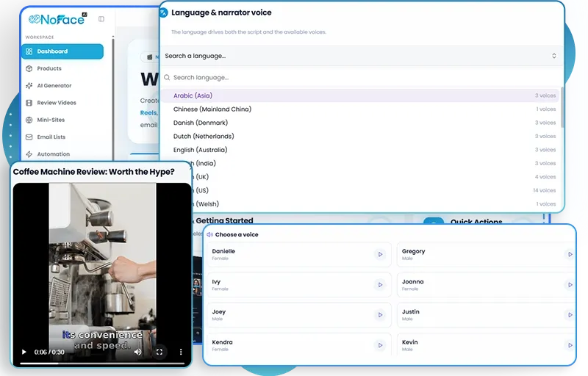The width and height of the screenshot is (588, 376).
Task: Mute the coffee review video
Action: point(138,352)
